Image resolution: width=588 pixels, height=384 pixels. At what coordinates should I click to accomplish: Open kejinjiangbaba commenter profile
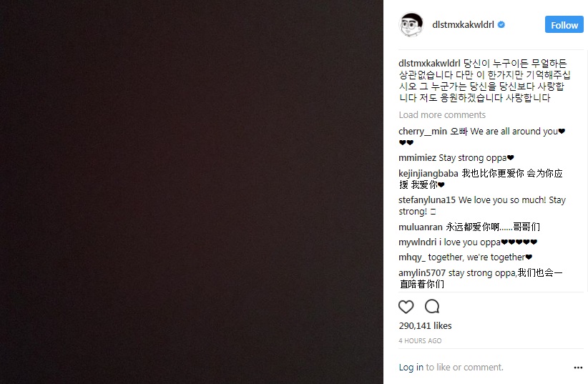pyautogui.click(x=428, y=174)
